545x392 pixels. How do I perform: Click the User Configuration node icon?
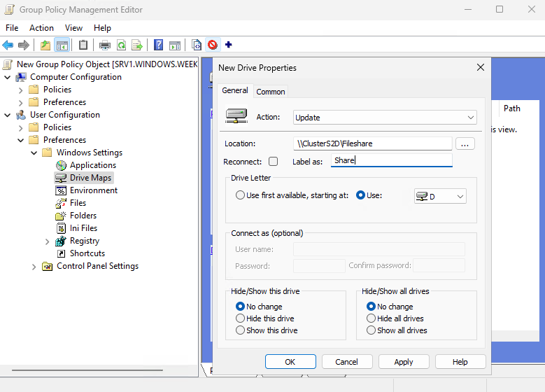[21, 115]
